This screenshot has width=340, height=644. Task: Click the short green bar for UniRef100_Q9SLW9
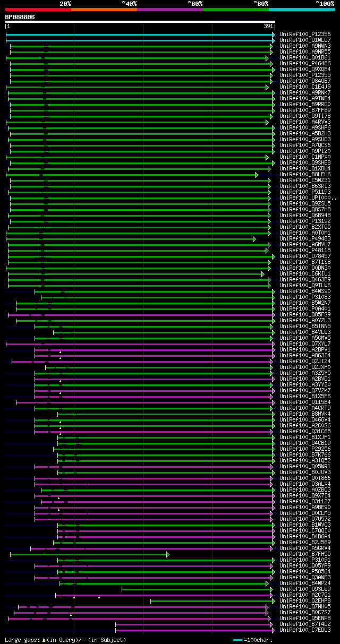(x=196, y=589)
